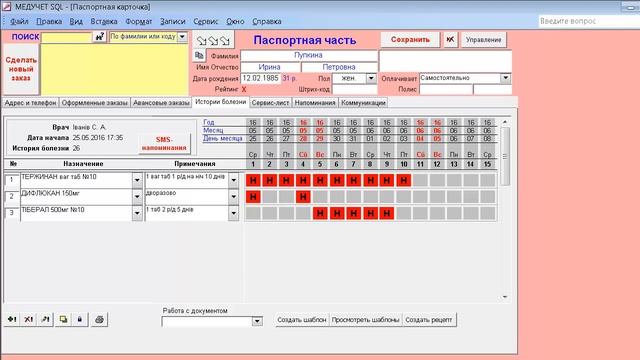The width and height of the screenshot is (640, 360).
Task: Click the Год header link
Action: pos(209,122)
